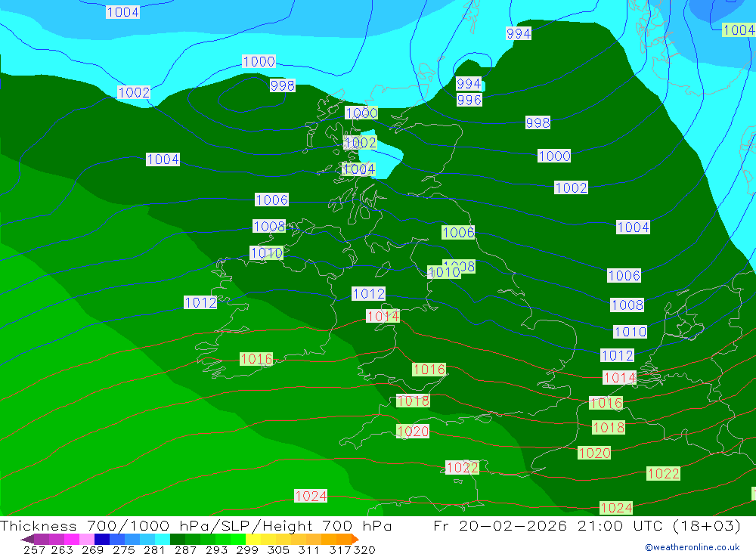Click the legend value 305
This screenshot has height=554, width=756.
coord(278,550)
